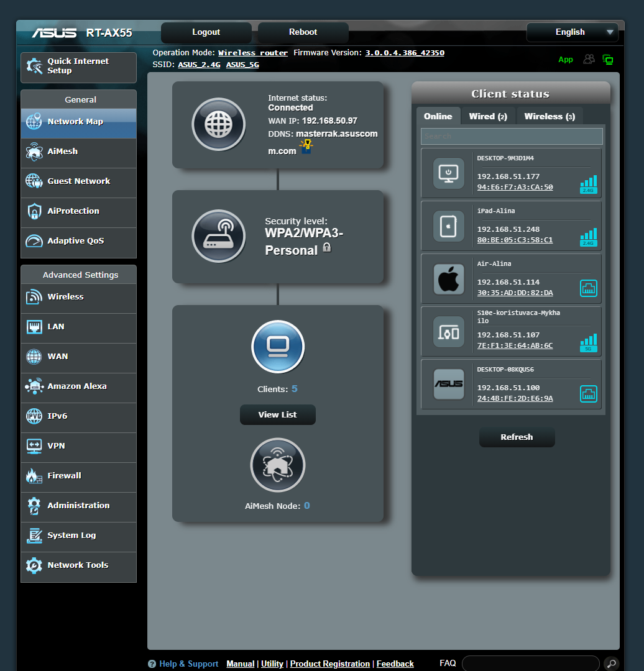Open the Wireless router operation mode link
Viewport: 644px width, 671px height.
pyautogui.click(x=252, y=53)
